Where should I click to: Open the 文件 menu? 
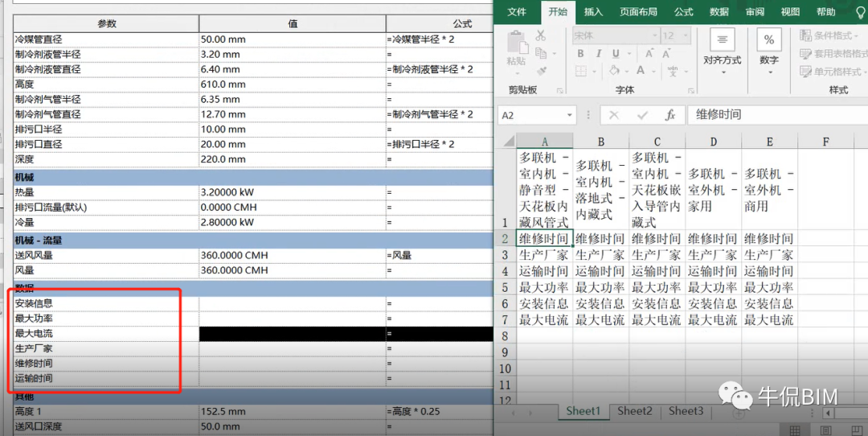[x=517, y=11]
